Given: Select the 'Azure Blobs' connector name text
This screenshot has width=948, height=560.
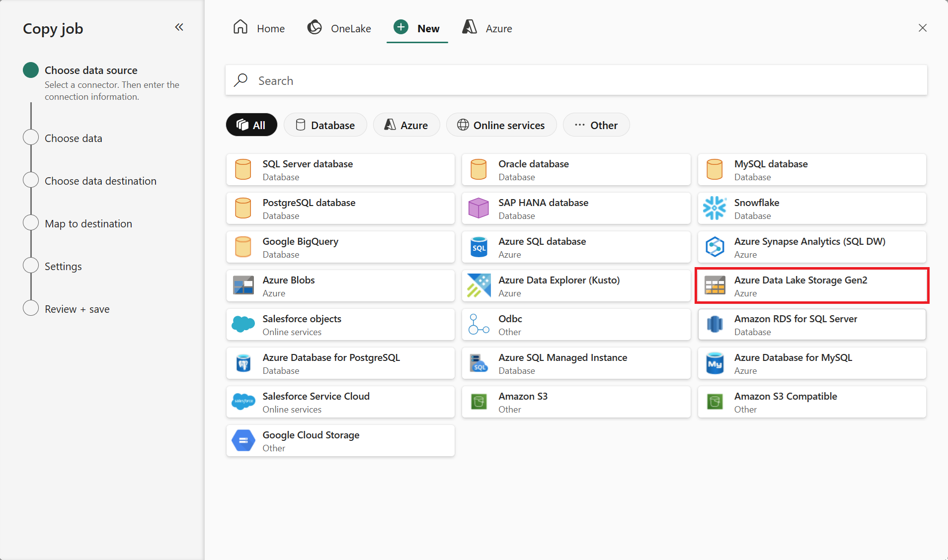Looking at the screenshot, I should 289,280.
